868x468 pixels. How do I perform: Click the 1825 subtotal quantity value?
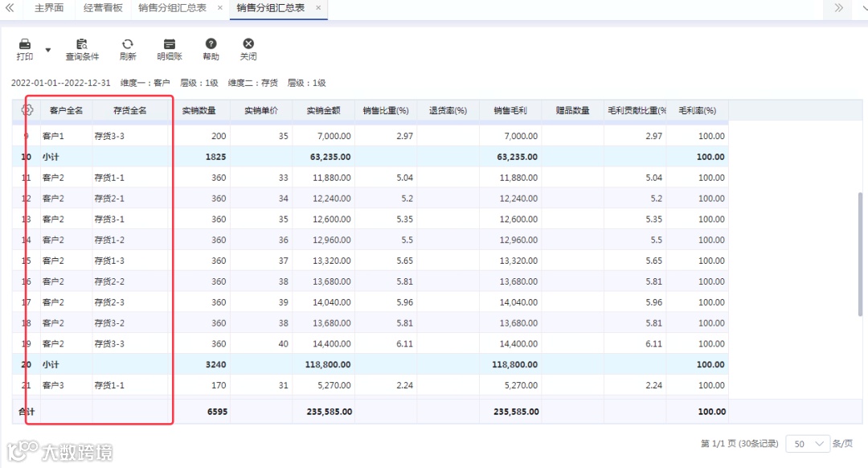click(215, 157)
